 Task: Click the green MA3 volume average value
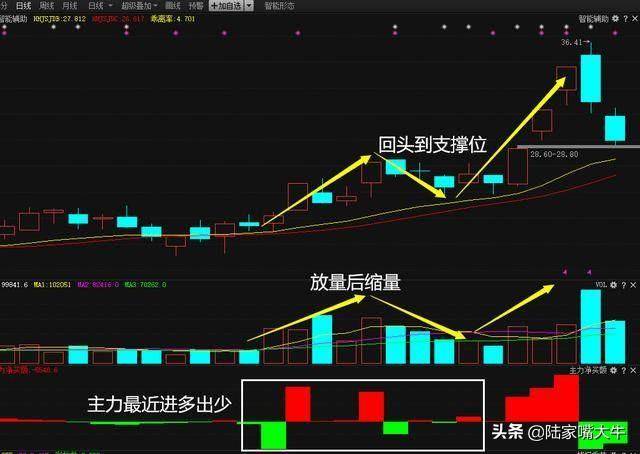(x=145, y=285)
